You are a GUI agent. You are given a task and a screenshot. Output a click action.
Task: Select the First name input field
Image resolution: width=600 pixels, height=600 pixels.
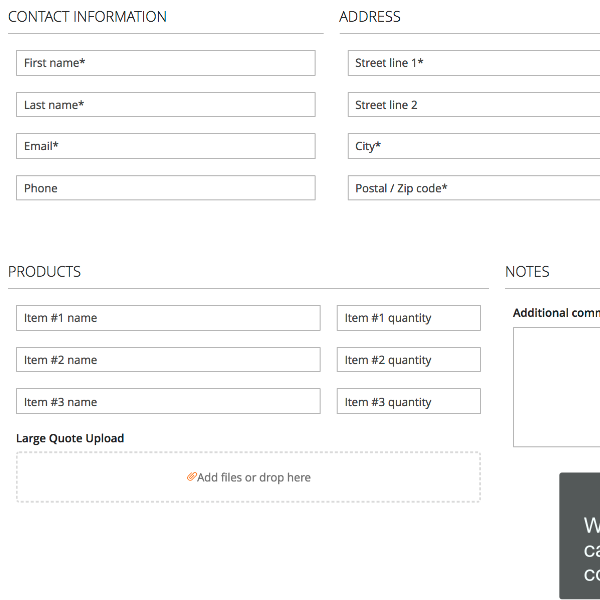point(166,63)
